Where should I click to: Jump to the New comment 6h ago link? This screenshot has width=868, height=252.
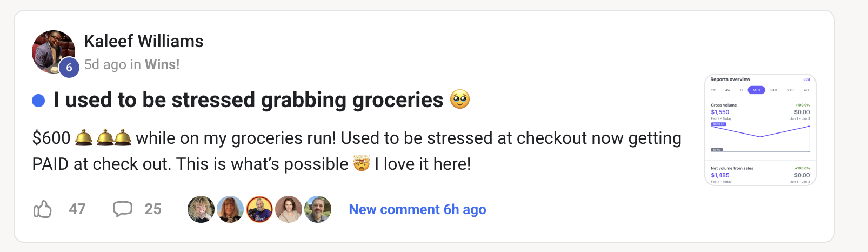417,209
